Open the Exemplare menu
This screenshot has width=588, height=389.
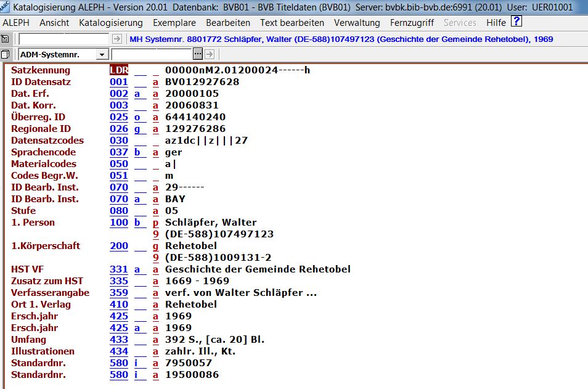pos(174,23)
